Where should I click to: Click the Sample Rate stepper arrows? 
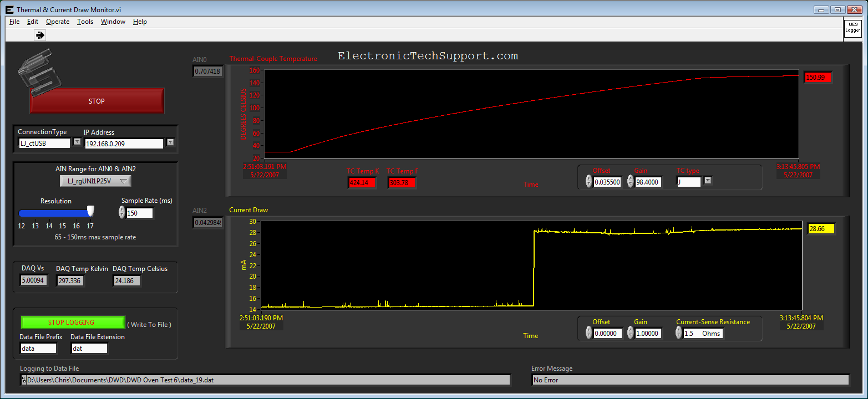point(122,213)
